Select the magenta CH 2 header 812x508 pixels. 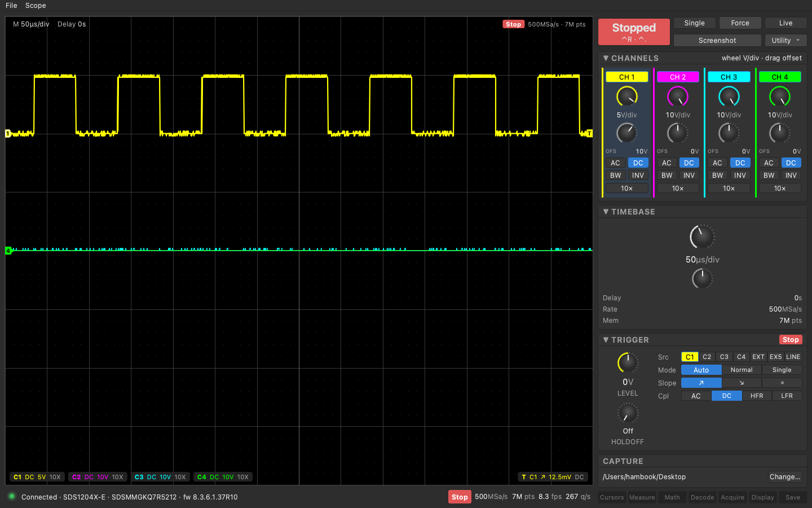coord(678,77)
